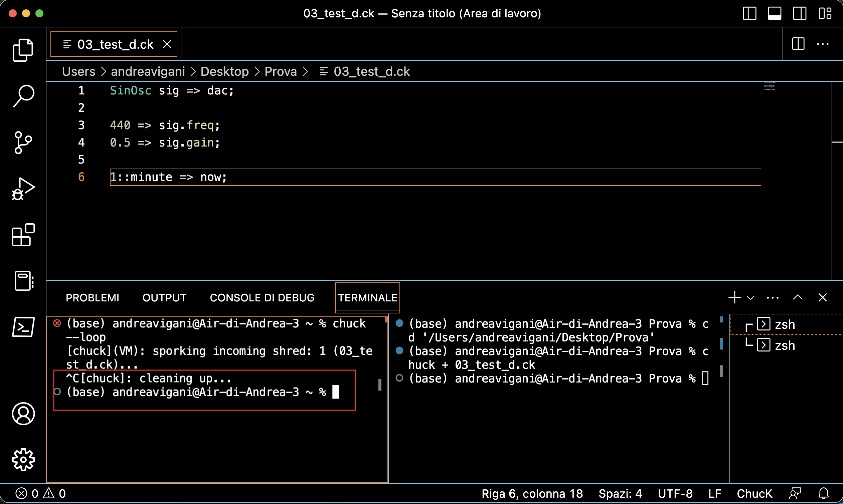This screenshot has width=843, height=504.
Task: Select the 03_test_d.ck editor tab
Action: point(114,44)
